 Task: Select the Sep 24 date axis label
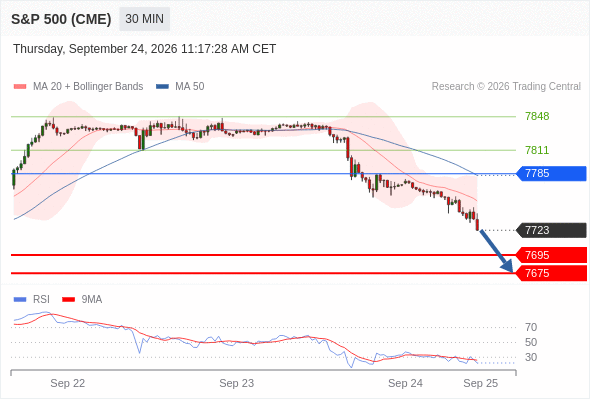tap(405, 383)
